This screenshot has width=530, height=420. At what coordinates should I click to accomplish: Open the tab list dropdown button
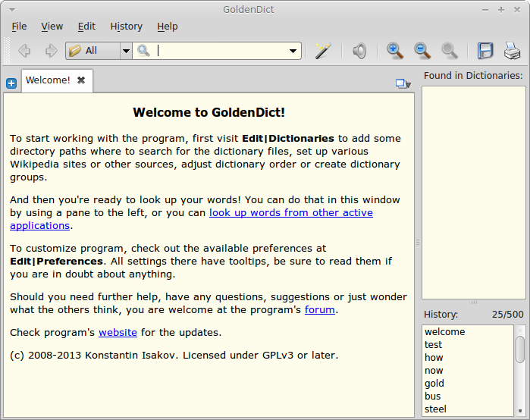point(403,83)
